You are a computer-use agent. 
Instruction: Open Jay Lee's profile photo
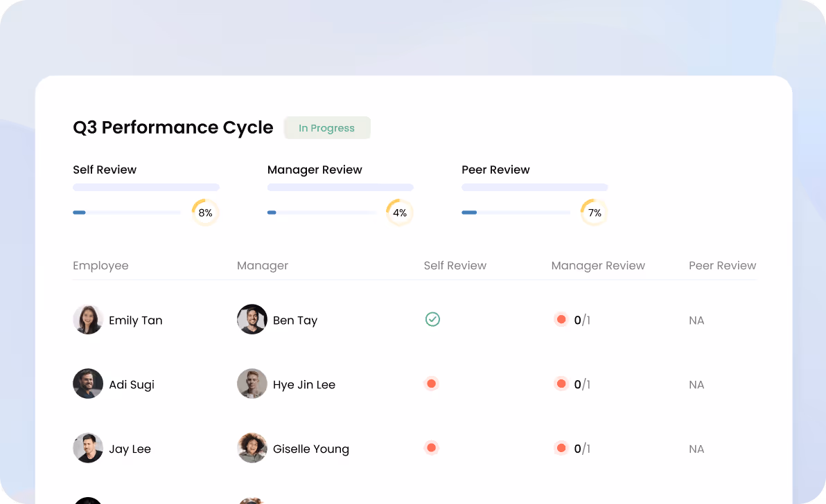(88, 448)
